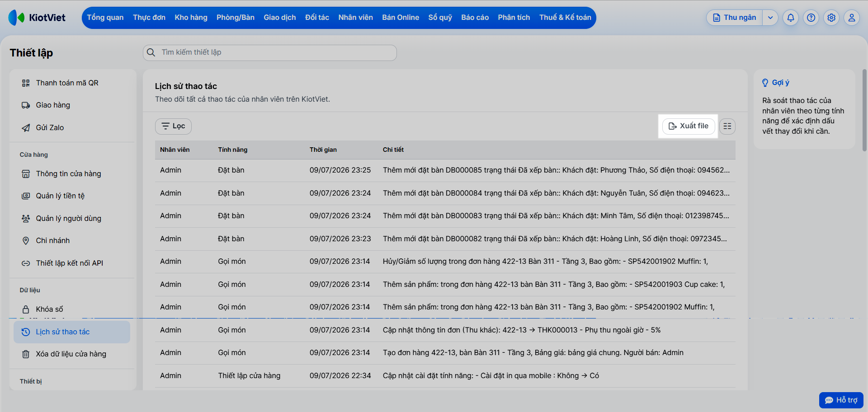Click the Xuất file export button
The width and height of the screenshot is (868, 412).
689,126
